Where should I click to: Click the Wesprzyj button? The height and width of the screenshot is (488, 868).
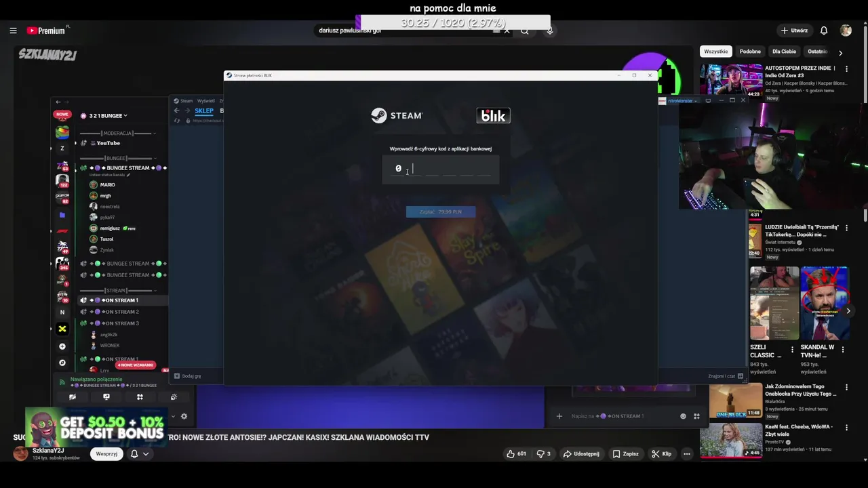tap(106, 453)
